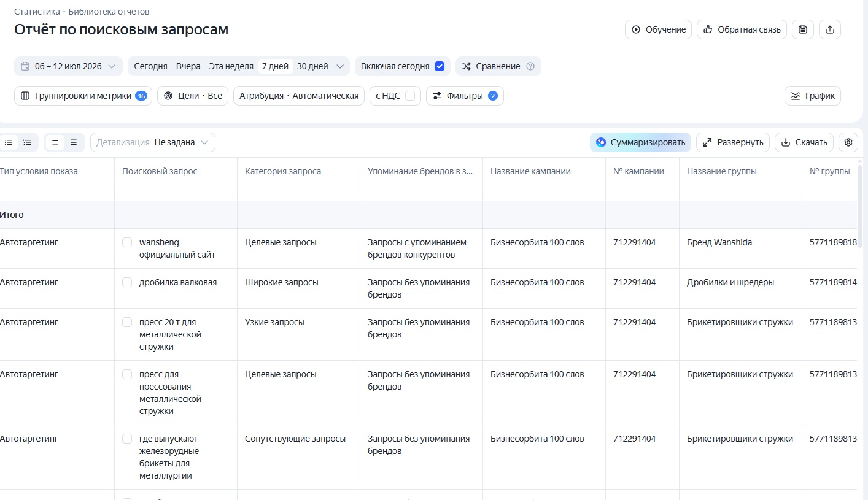Open Фильтры panel

click(x=465, y=96)
